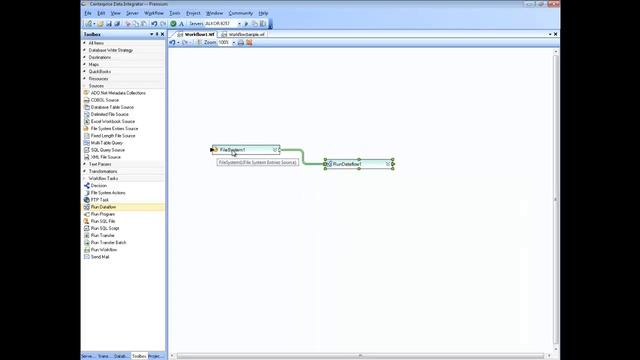This screenshot has width=640, height=360.
Task: Select the Run Transfer icon
Action: coord(87,236)
